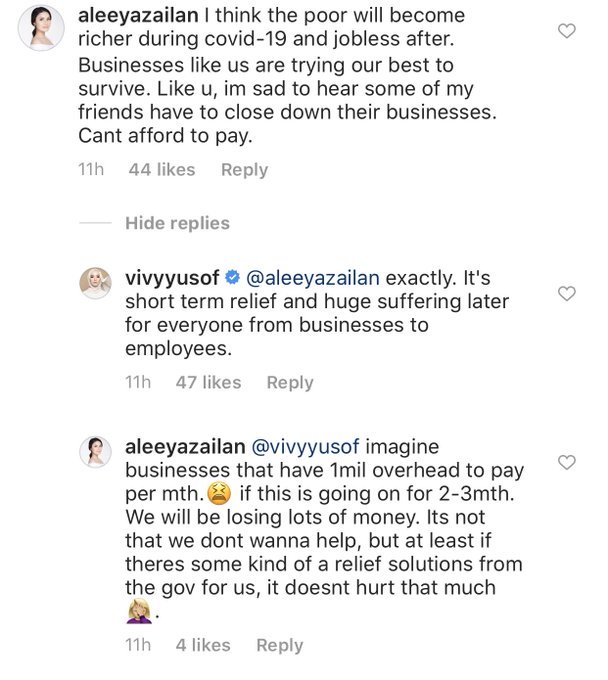This screenshot has height=680, width=608.
Task: View the 4 likes list
Action: [203, 646]
